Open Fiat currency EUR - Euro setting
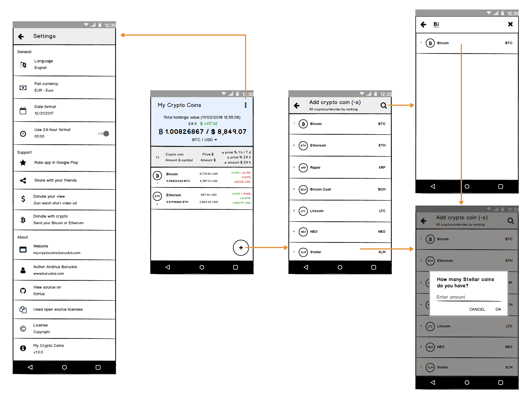532x399 pixels. coord(64,87)
